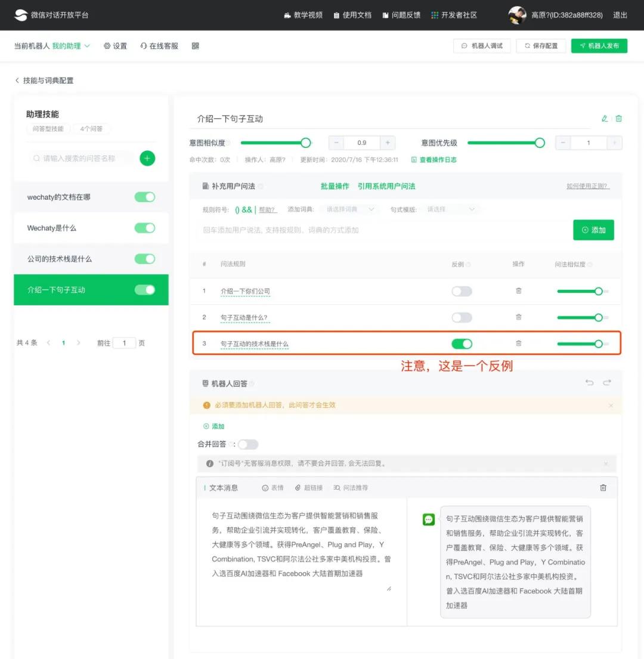Click the green 机器人发布 button

tap(599, 45)
